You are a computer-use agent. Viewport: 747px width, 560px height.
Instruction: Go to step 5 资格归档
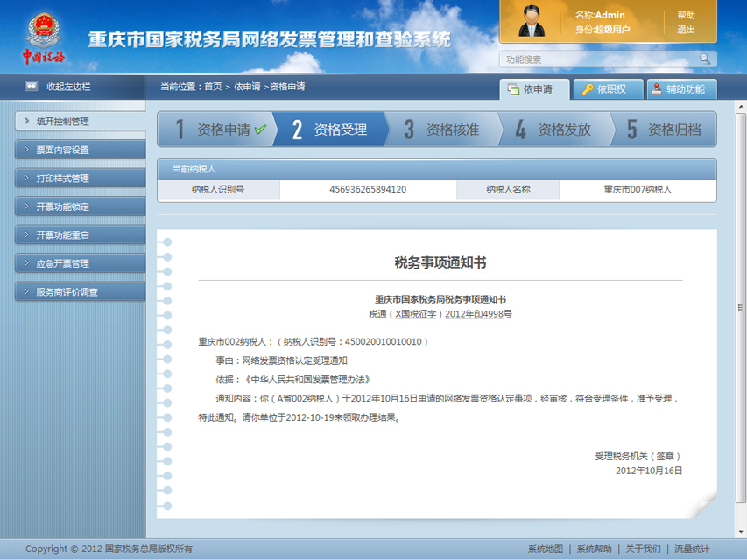pyautogui.click(x=664, y=129)
